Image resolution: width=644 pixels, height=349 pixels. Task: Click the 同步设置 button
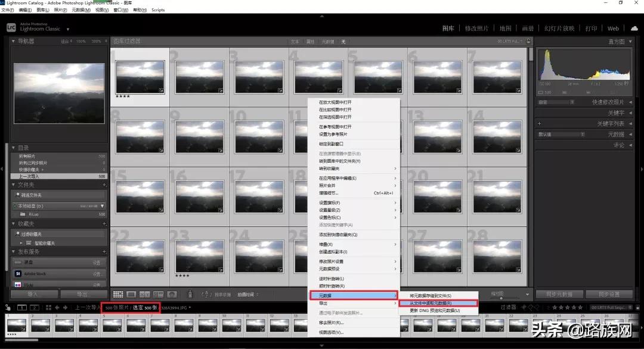(x=609, y=293)
